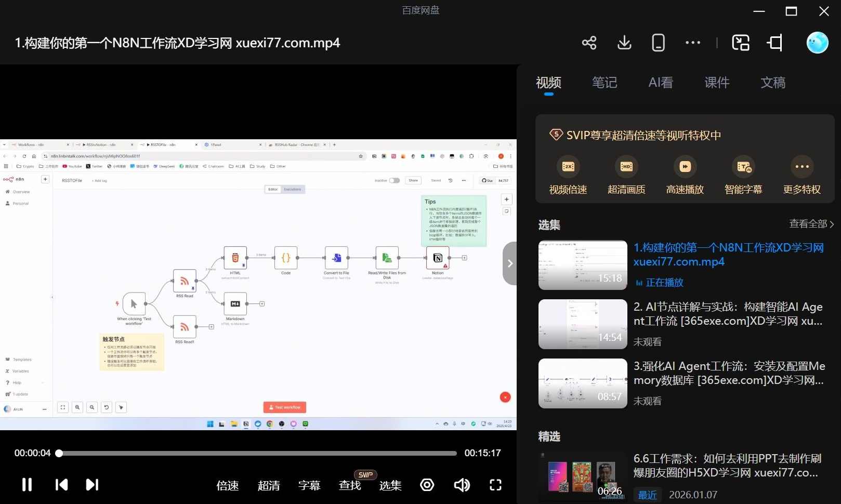This screenshot has height=504, width=841.
Task: Toggle 字幕 subtitles in the player
Action: point(309,485)
